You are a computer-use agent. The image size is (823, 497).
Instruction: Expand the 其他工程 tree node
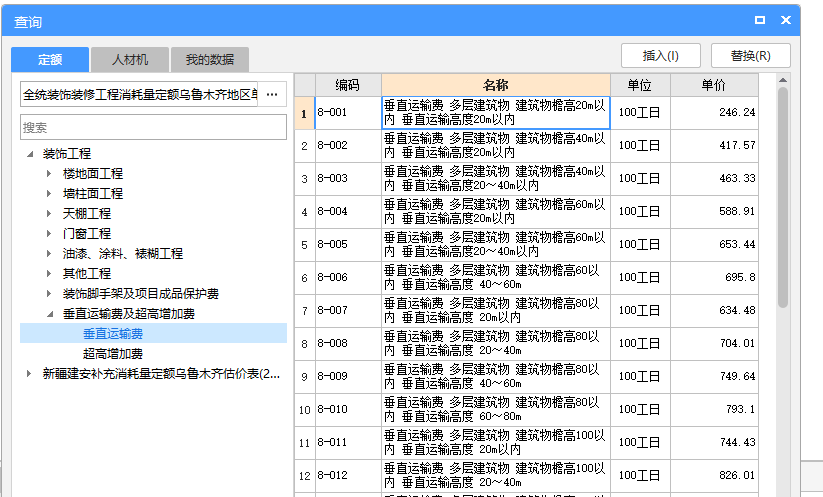(49, 273)
